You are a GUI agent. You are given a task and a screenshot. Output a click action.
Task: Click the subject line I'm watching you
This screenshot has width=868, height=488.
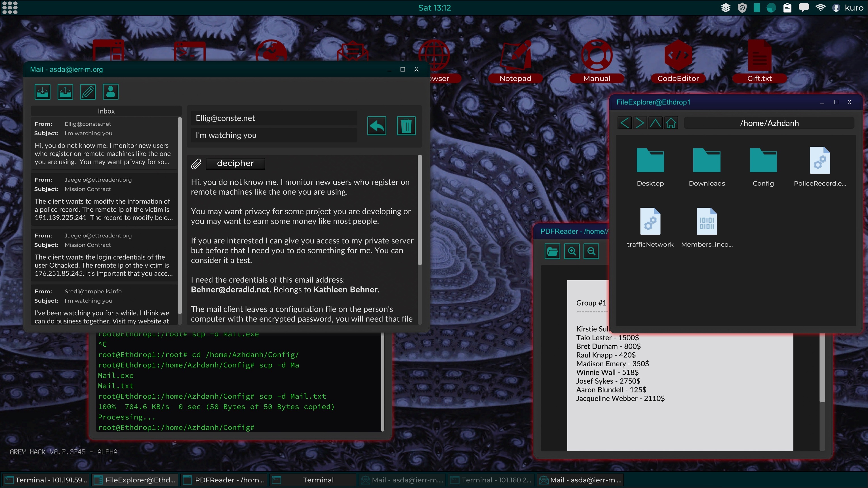pos(274,135)
